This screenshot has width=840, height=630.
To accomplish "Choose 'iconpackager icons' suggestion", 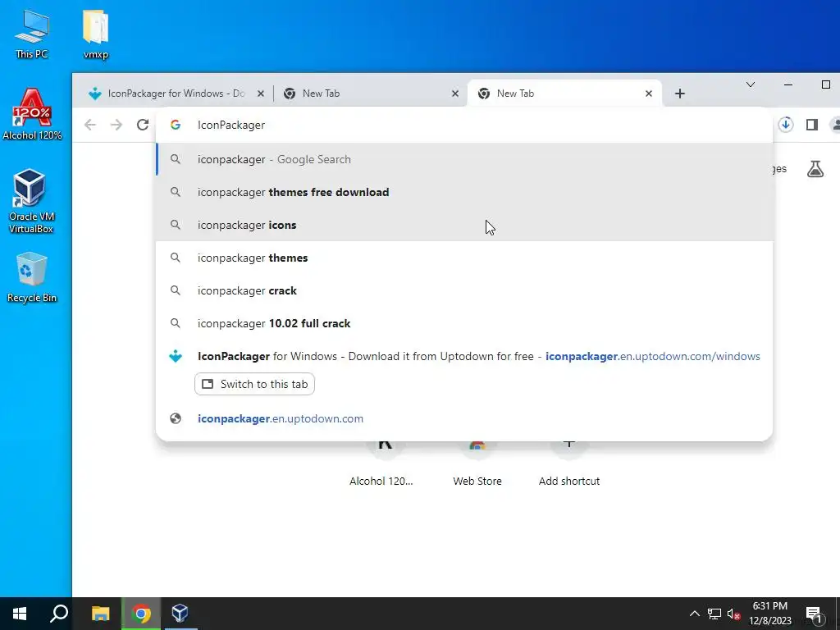I will pyautogui.click(x=464, y=225).
